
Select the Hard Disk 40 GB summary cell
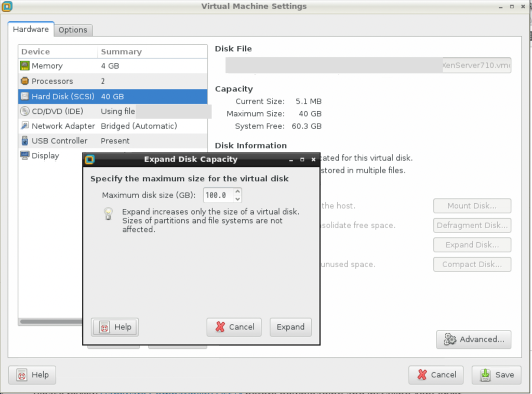pos(112,96)
